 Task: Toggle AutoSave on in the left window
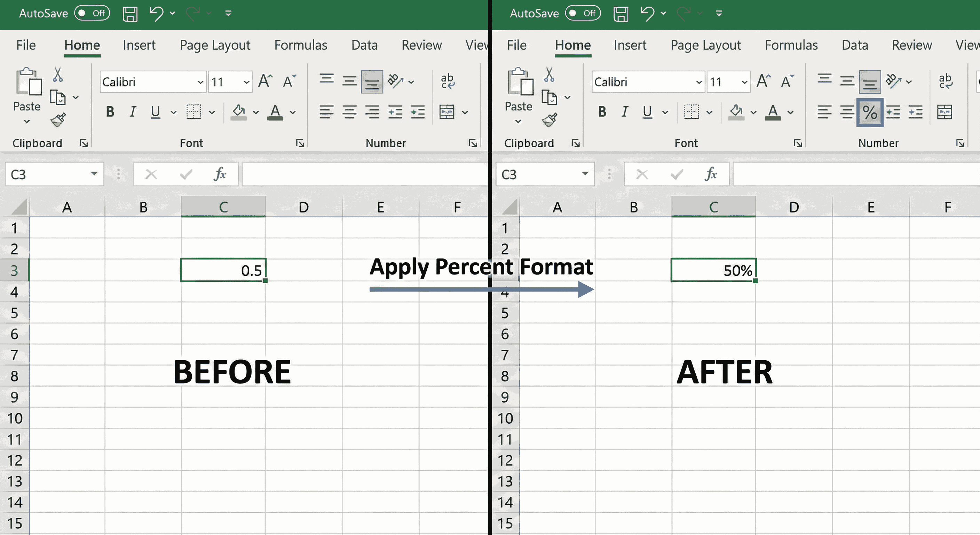(x=92, y=13)
